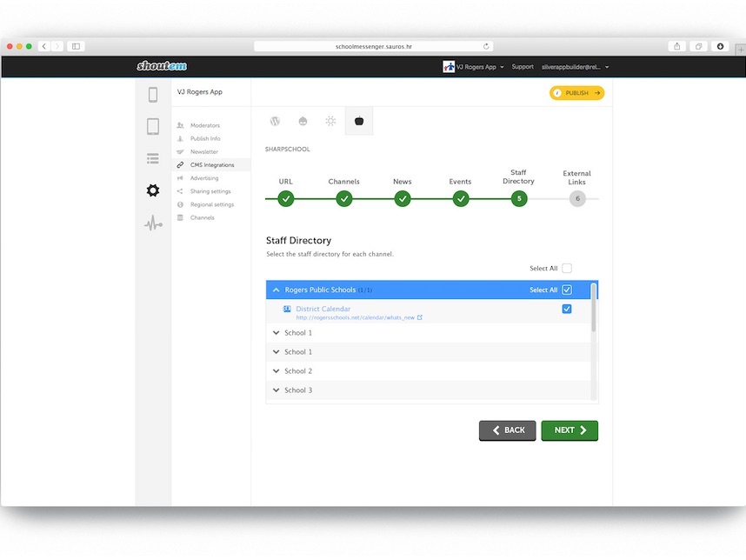Screen dimensions: 746x560
Task: Select the SharpSchool integration icon tab
Action: pos(358,121)
